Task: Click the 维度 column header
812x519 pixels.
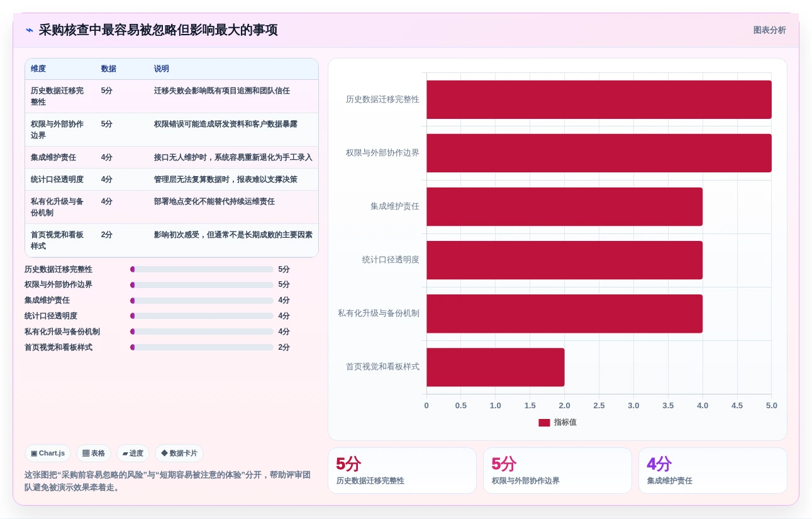Action: [38, 69]
